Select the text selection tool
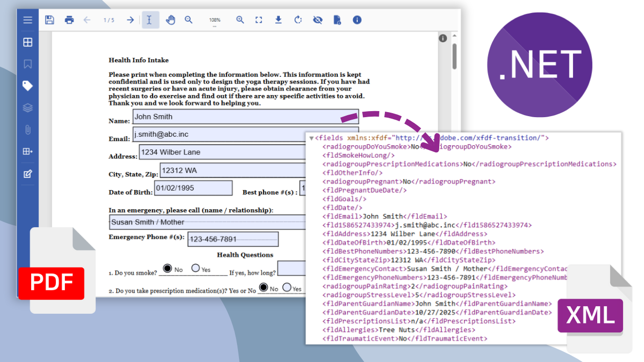The image size is (644, 362). pos(150,20)
